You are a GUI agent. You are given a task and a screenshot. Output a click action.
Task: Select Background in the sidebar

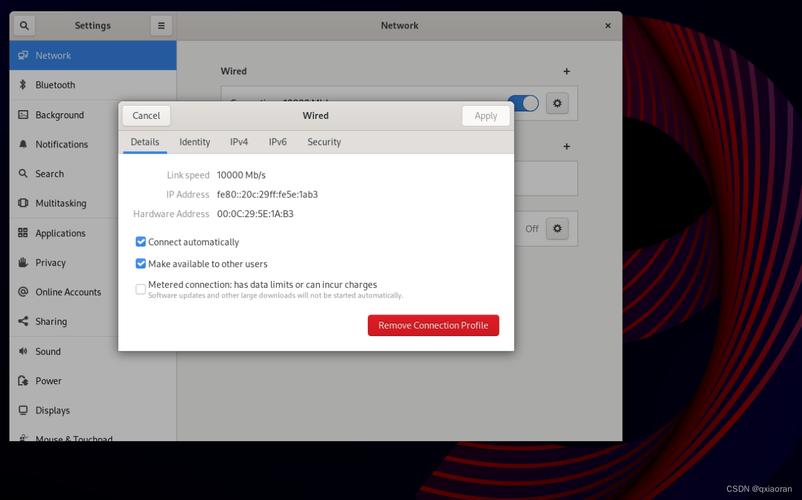[x=59, y=115]
